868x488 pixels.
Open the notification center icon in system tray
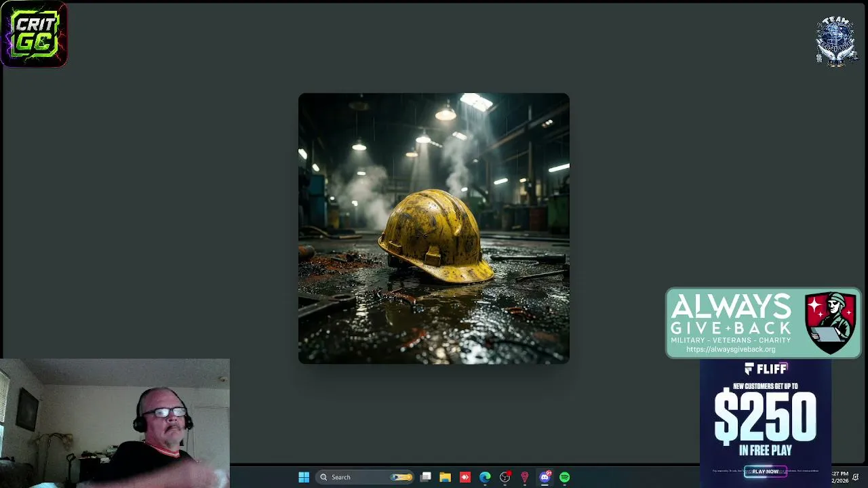pyautogui.click(x=856, y=477)
